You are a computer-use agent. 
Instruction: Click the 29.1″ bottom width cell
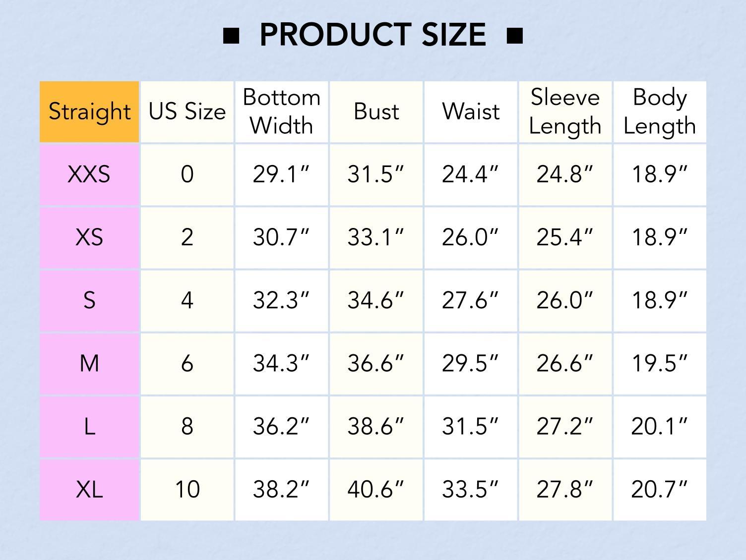click(281, 174)
